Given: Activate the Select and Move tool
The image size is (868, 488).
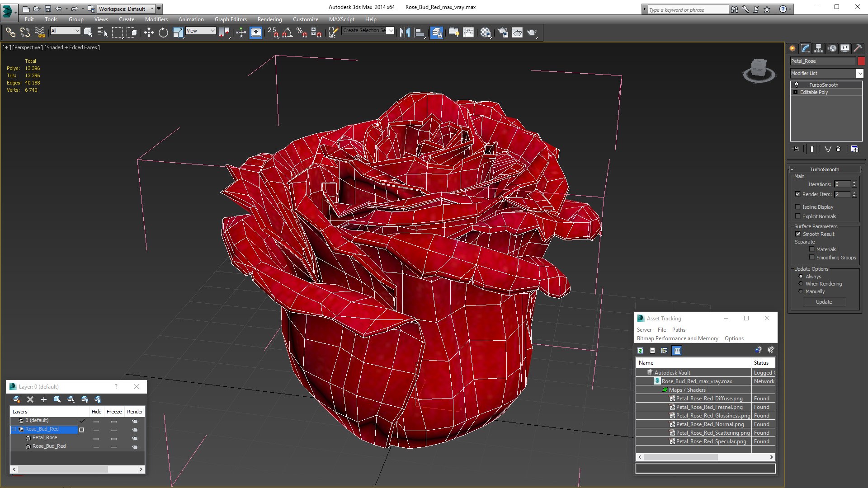Looking at the screenshot, I should [x=149, y=32].
